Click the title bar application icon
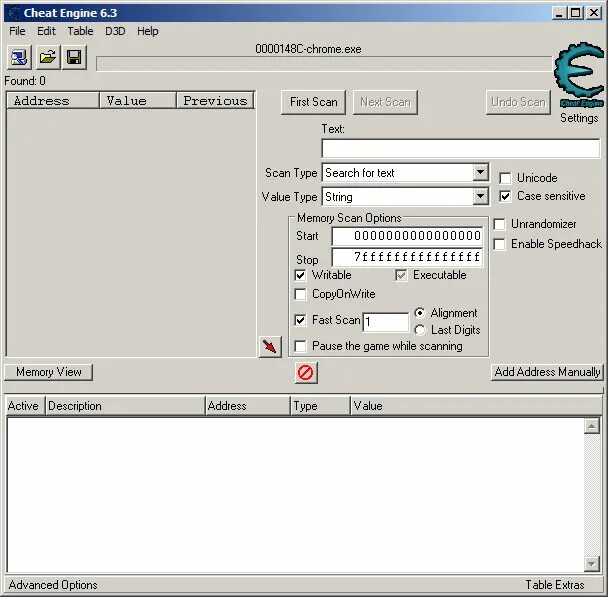The image size is (608, 597). pyautogui.click(x=14, y=13)
